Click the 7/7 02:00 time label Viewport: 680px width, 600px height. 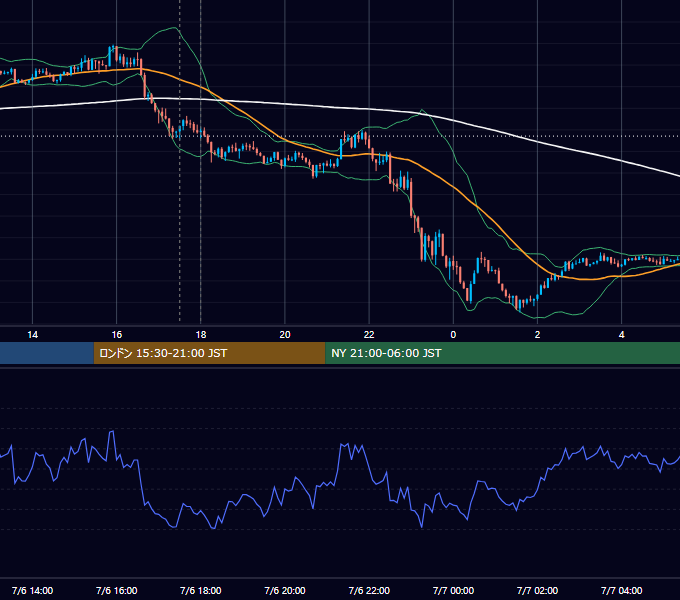[537, 590]
